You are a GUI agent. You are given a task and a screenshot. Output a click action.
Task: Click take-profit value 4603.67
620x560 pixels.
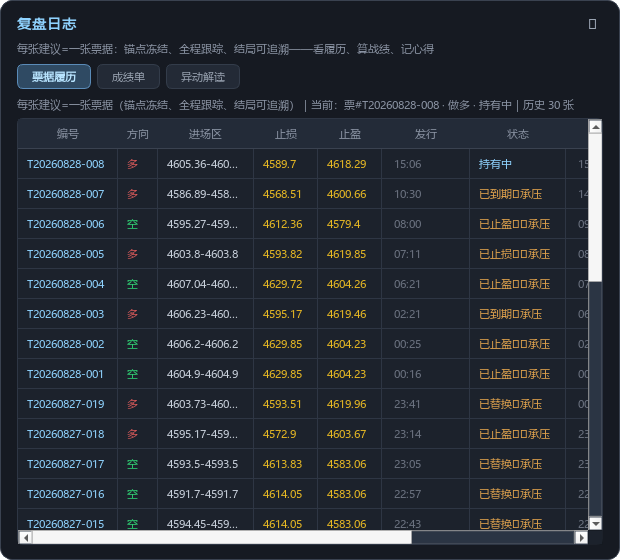346,434
